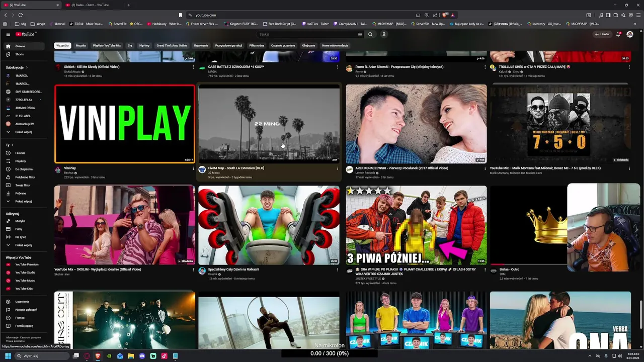Bookmark this page in the address bar

180,15
